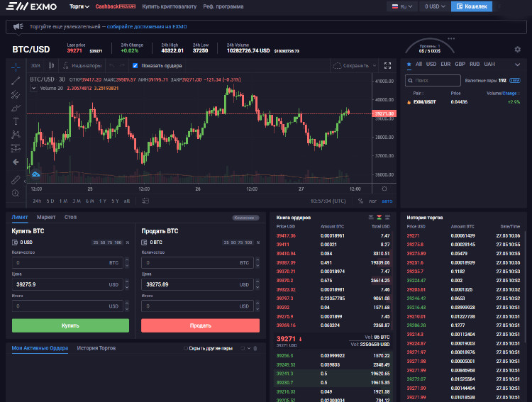This screenshot has width=532, height=402.
Task: Click the ruler measure tool
Action: 16,179
